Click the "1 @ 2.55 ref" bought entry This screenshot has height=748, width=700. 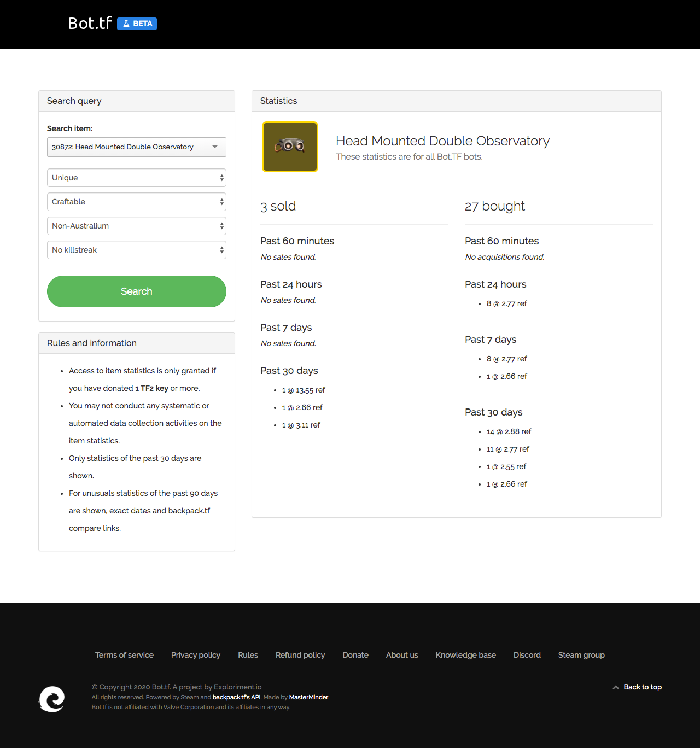(x=506, y=466)
